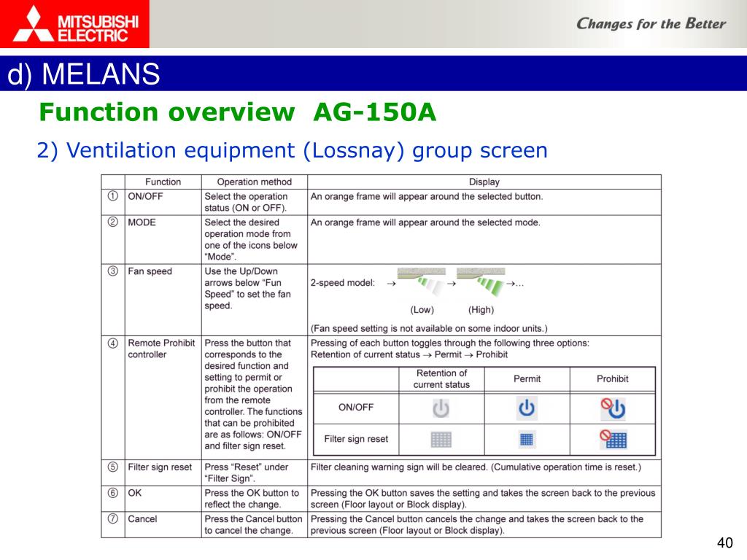Click the Low fan speed illustration
The image size is (747, 560).
422,282
